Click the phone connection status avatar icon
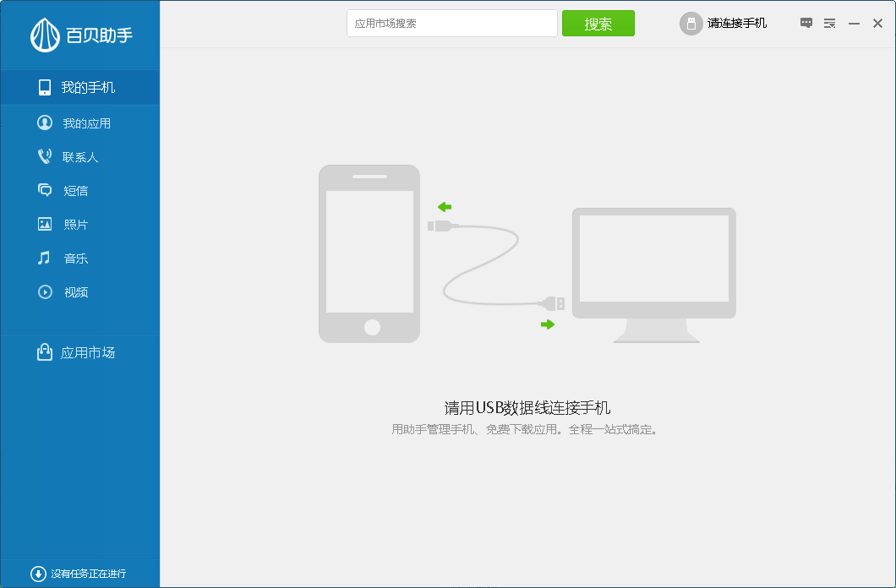The image size is (896, 588). click(691, 24)
